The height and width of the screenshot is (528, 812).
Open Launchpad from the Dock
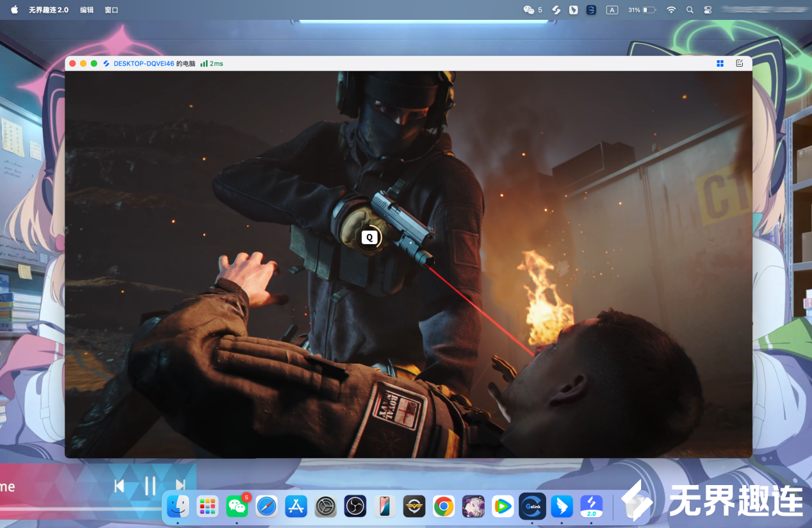click(x=207, y=506)
